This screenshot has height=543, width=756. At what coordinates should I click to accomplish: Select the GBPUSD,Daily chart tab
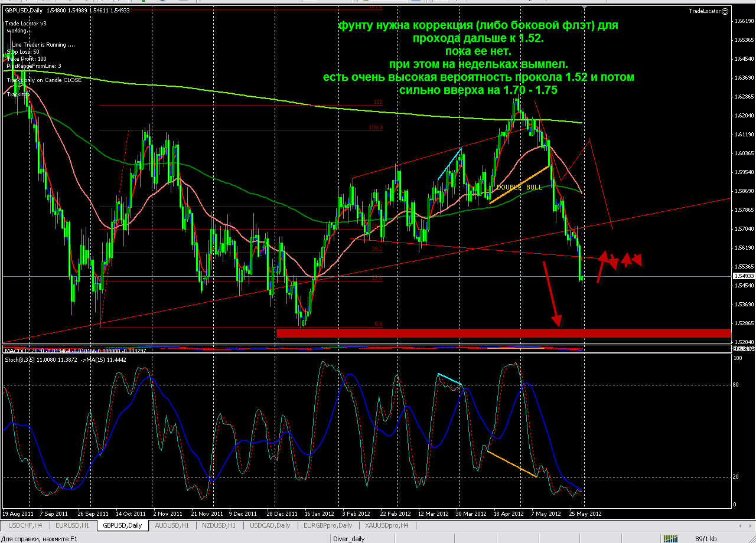tap(122, 525)
